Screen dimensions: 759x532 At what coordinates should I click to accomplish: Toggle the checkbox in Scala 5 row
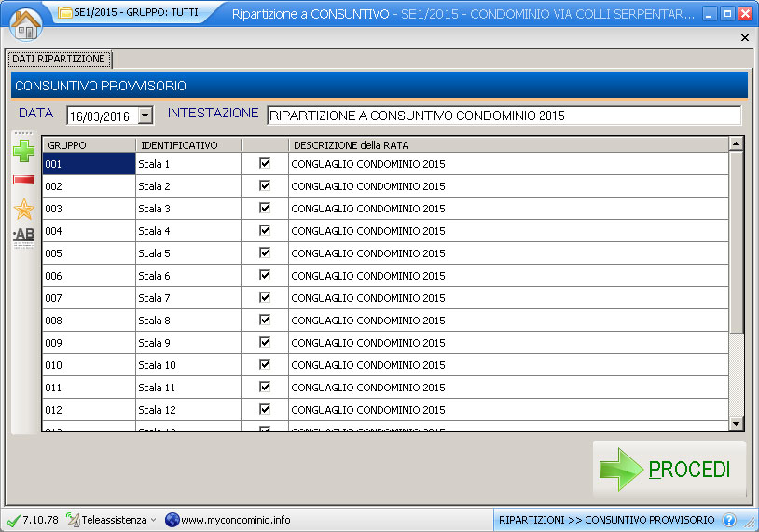(x=265, y=252)
